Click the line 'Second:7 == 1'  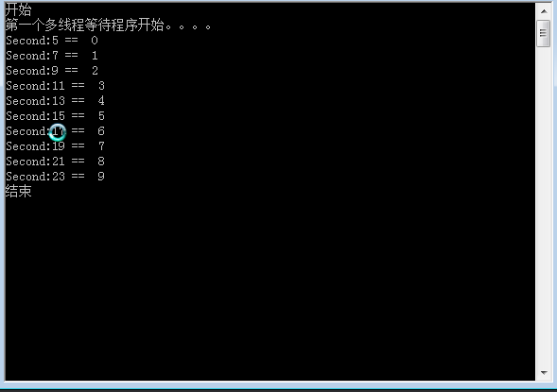[x=52, y=56]
